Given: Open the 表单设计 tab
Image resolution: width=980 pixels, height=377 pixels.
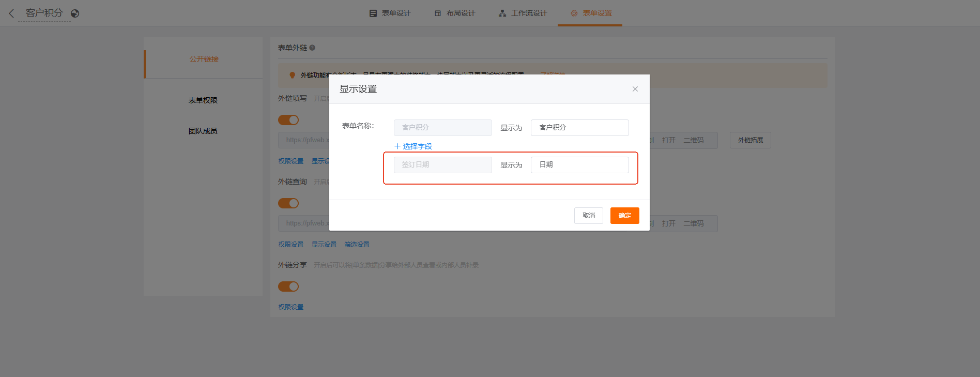Looking at the screenshot, I should (x=390, y=13).
